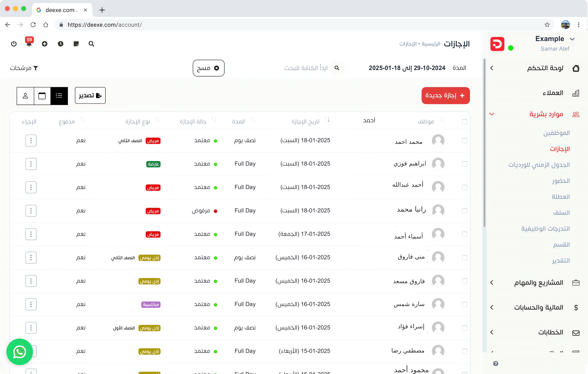This screenshot has width=588, height=374.
Task: Open the Example workspace dropdown chevron
Action: coord(572,39)
